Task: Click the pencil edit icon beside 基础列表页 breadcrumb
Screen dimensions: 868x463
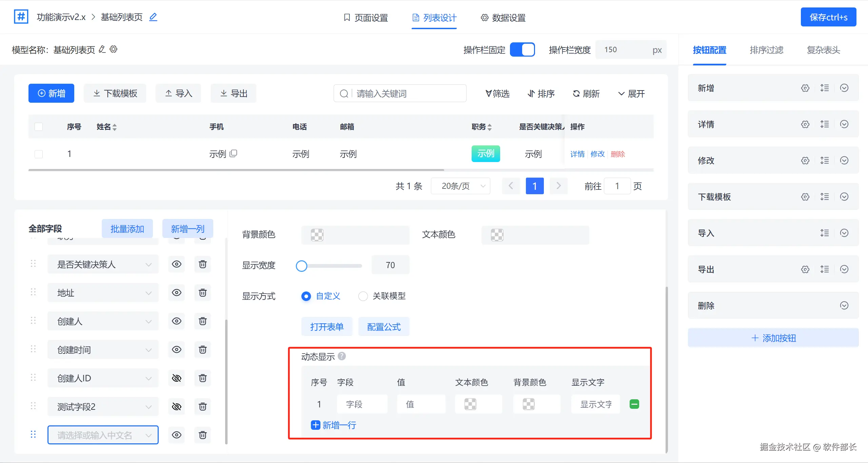Action: (x=153, y=17)
